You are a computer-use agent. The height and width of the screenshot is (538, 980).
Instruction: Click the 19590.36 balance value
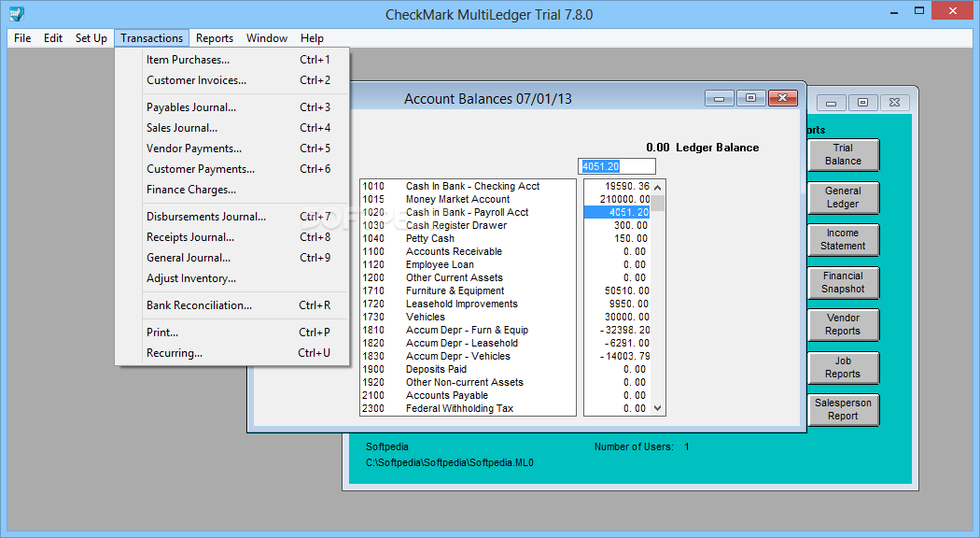[627, 187]
